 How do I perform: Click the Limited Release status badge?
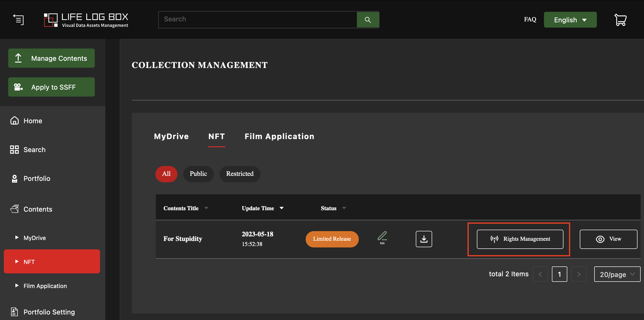point(332,239)
